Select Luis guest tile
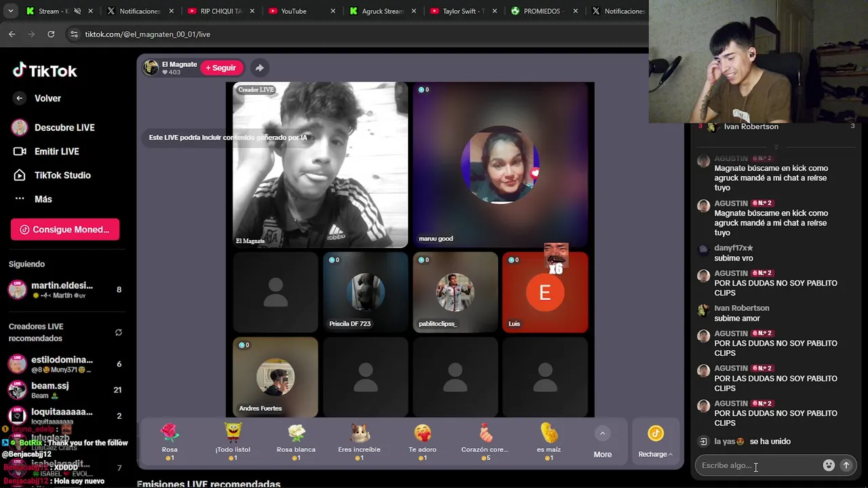Image resolution: width=868 pixels, height=488 pixels. (x=545, y=292)
